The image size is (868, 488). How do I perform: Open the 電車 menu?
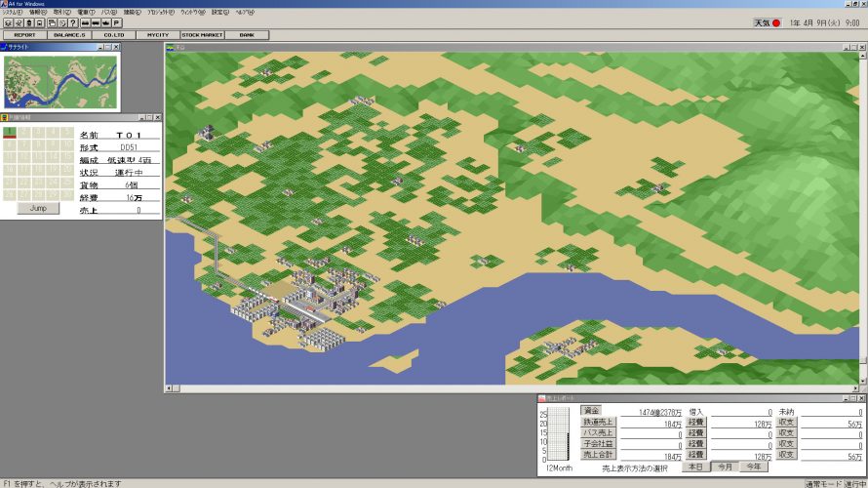(86, 12)
